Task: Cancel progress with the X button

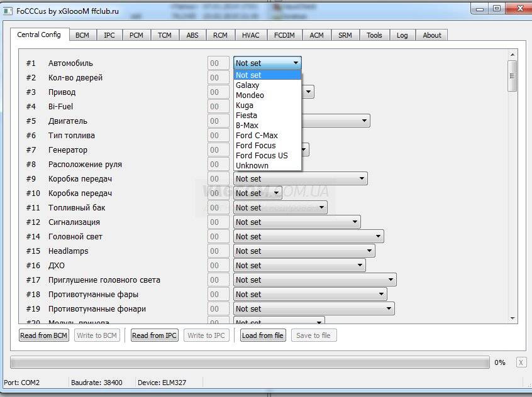Action: pos(521,362)
